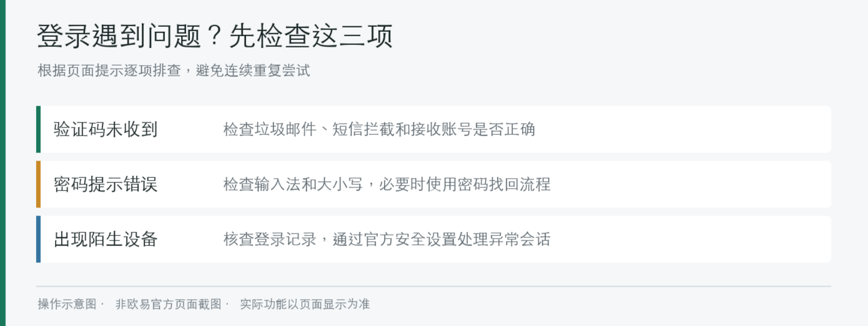Image resolution: width=868 pixels, height=326 pixels.
Task: Click the divider line above the footer
Action: [x=434, y=286]
